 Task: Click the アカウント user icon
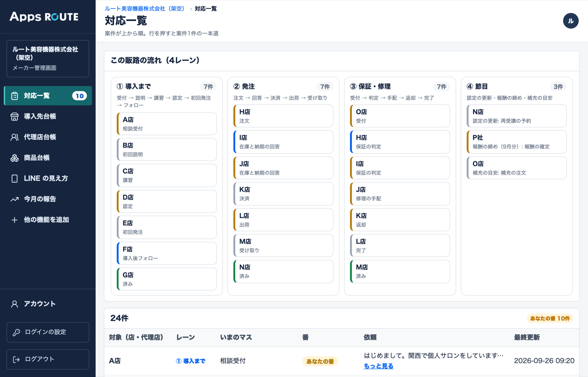(15, 304)
